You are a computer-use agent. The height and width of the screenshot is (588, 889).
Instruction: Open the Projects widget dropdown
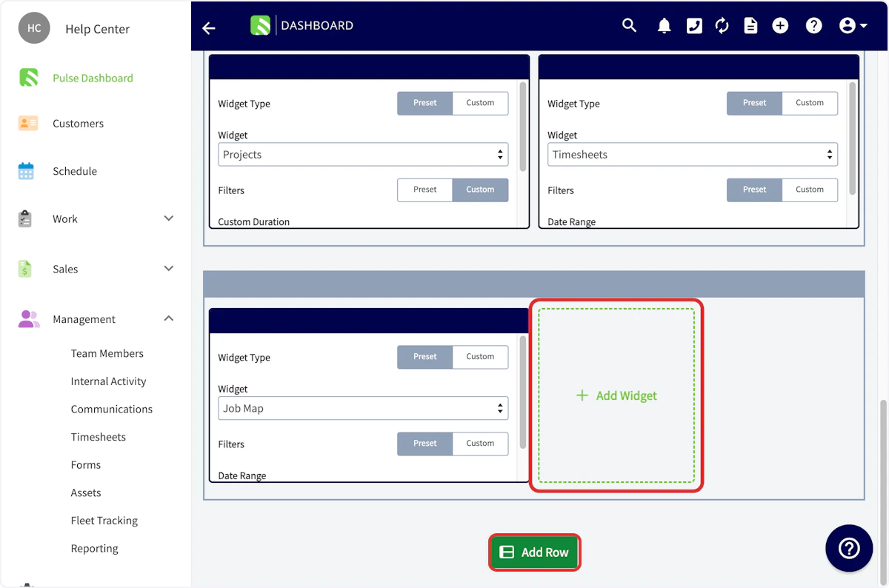point(363,155)
